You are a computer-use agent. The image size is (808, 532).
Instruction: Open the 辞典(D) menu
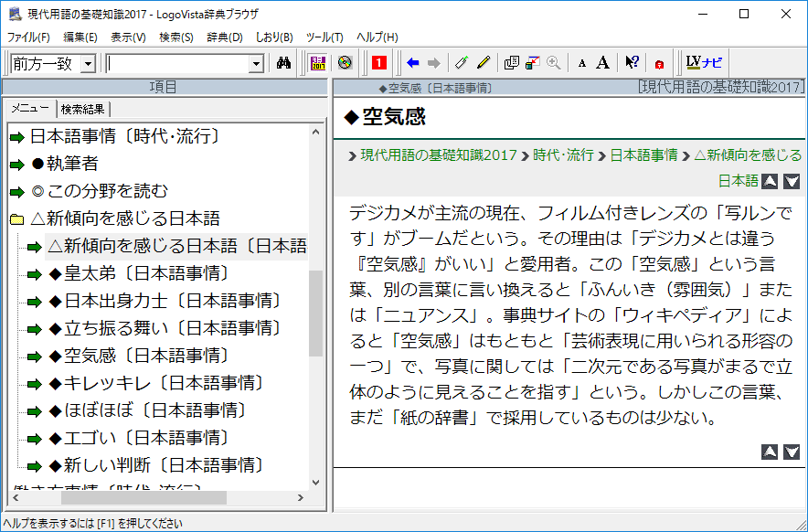coord(224,37)
